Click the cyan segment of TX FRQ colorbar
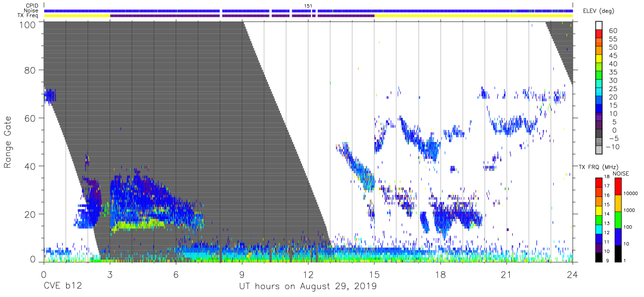 pyautogui.click(x=599, y=228)
